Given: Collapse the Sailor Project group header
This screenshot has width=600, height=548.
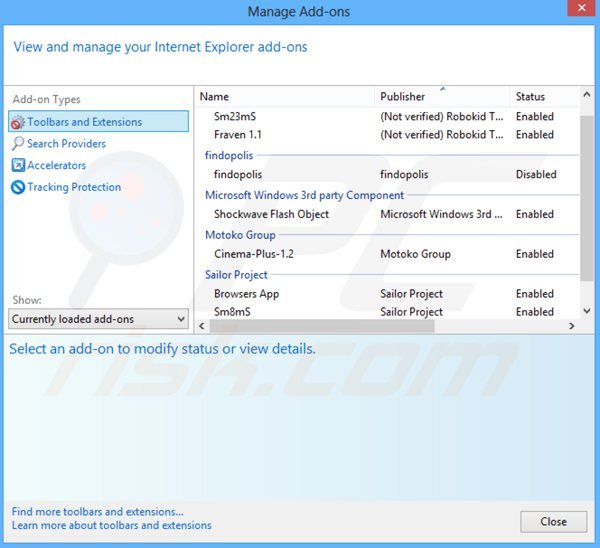Looking at the screenshot, I should [x=236, y=274].
